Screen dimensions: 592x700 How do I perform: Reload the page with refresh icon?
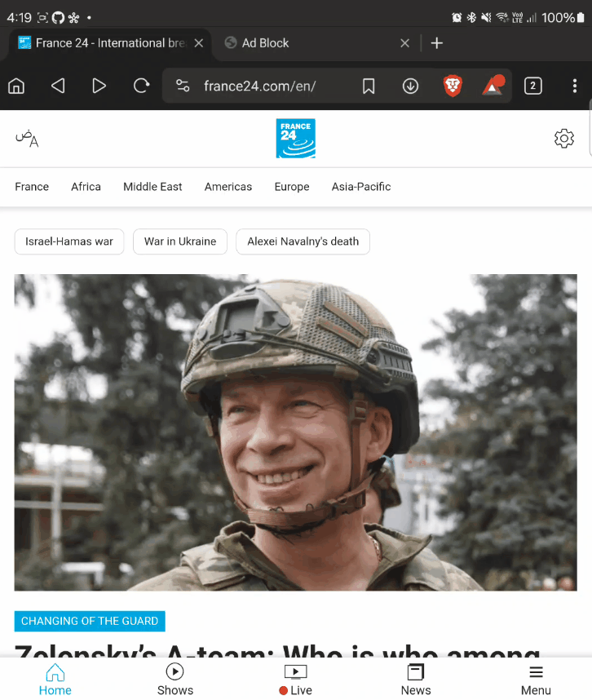(141, 86)
